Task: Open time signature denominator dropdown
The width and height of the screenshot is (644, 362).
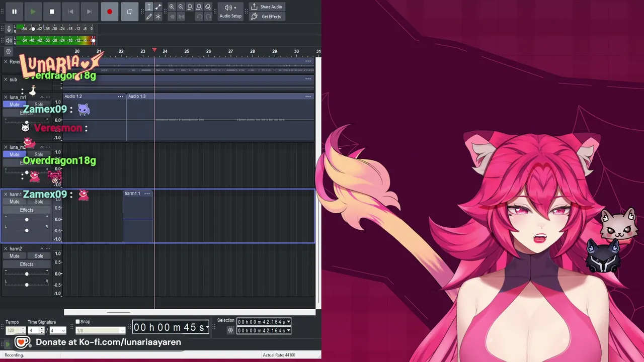Action: (x=62, y=330)
